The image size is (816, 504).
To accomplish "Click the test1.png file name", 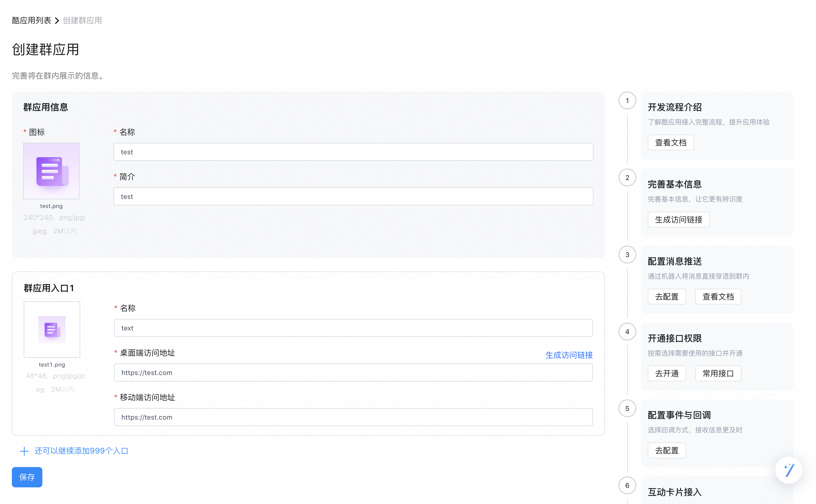I will click(52, 365).
